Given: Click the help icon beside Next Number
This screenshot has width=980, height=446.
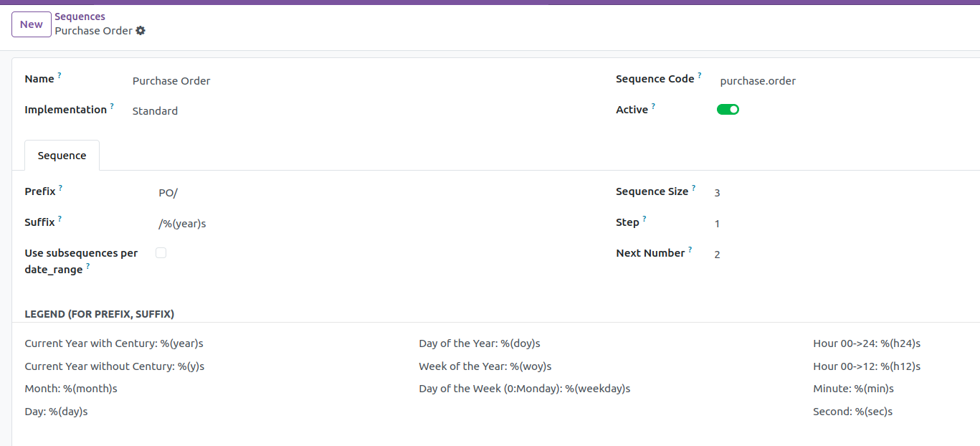Looking at the screenshot, I should click(690, 250).
